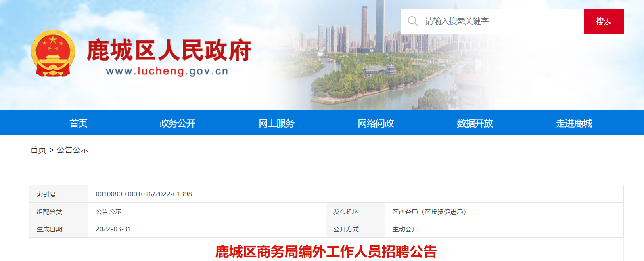
Task: Click the index number 001008003001016/2022-01398
Action: (144, 194)
